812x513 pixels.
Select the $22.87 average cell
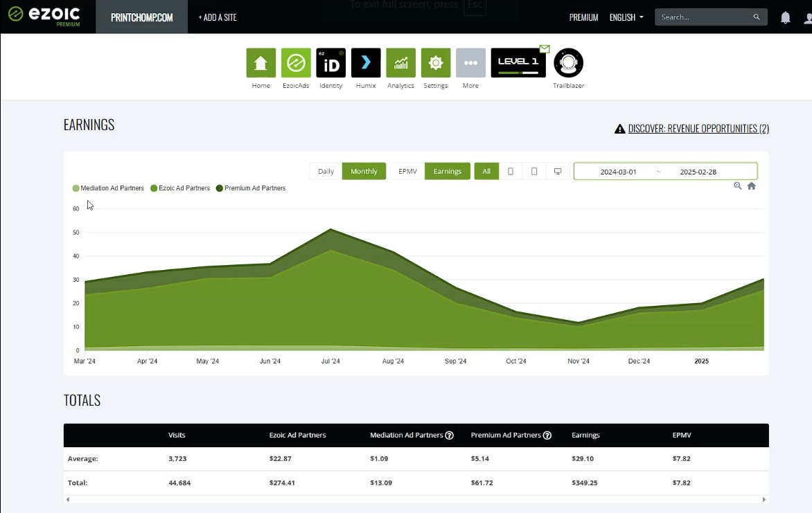[x=281, y=458]
